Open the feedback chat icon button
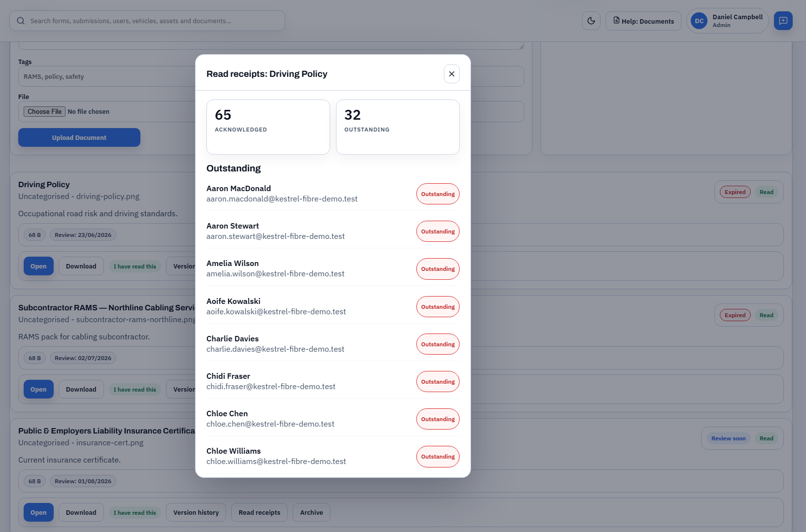The width and height of the screenshot is (806, 532). (x=783, y=21)
